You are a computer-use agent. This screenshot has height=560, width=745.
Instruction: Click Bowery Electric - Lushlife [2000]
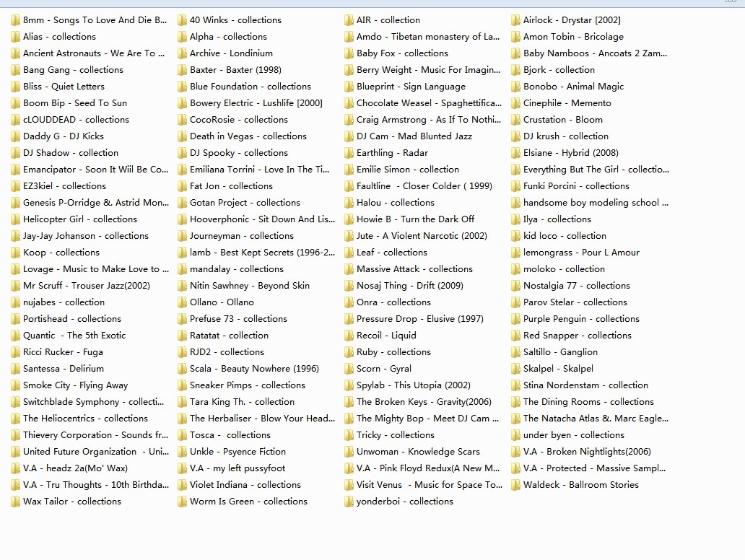pyautogui.click(x=256, y=103)
